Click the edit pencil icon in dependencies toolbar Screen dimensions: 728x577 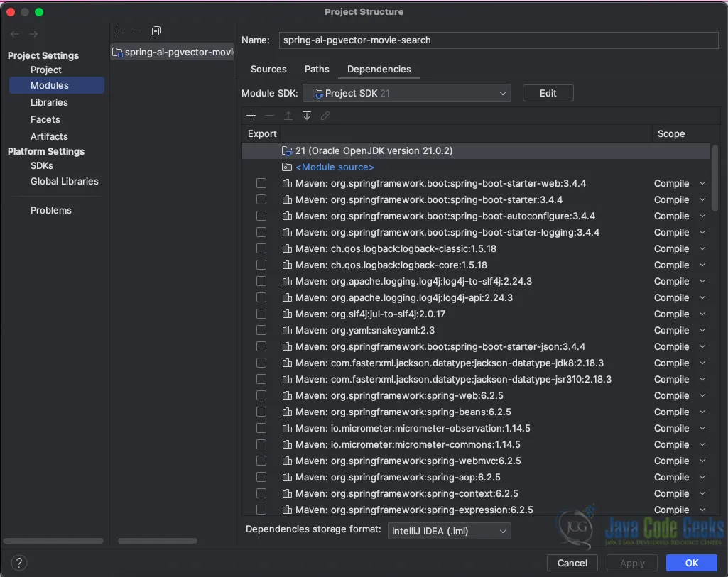(325, 116)
